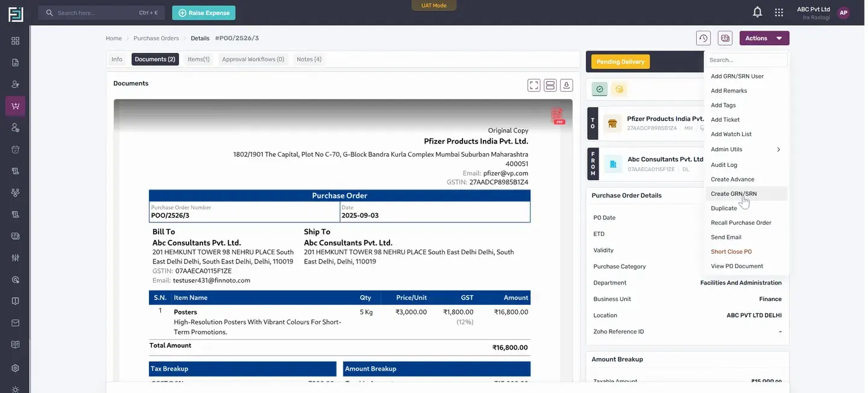
Task: Click the green verified badge icon
Action: (x=600, y=89)
